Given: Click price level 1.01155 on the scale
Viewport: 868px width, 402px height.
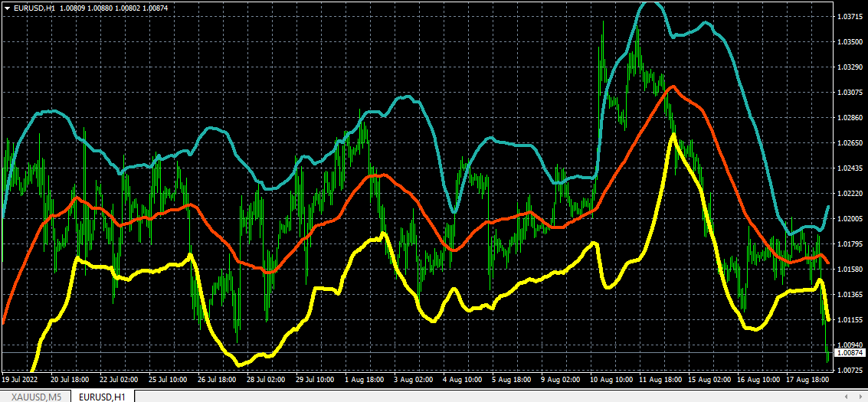Looking at the screenshot, I should click(851, 319).
